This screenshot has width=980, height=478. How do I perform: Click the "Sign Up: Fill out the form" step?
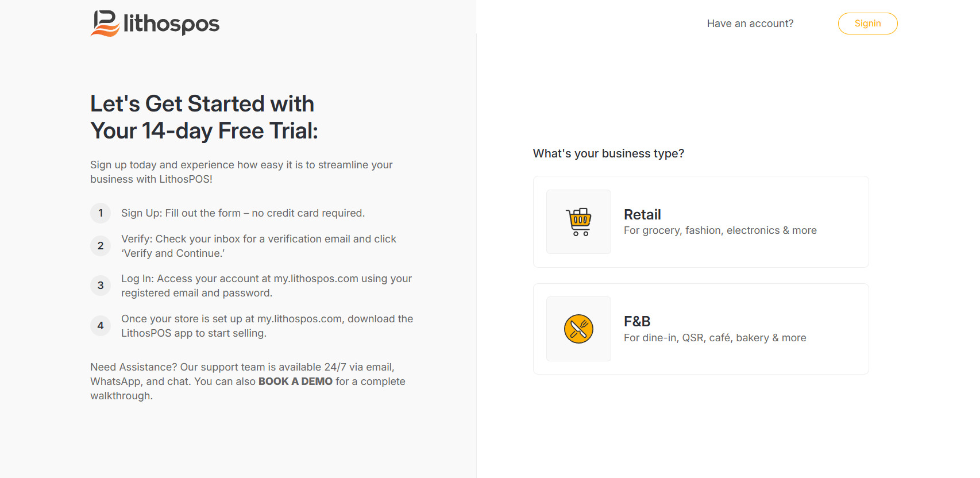[242, 213]
